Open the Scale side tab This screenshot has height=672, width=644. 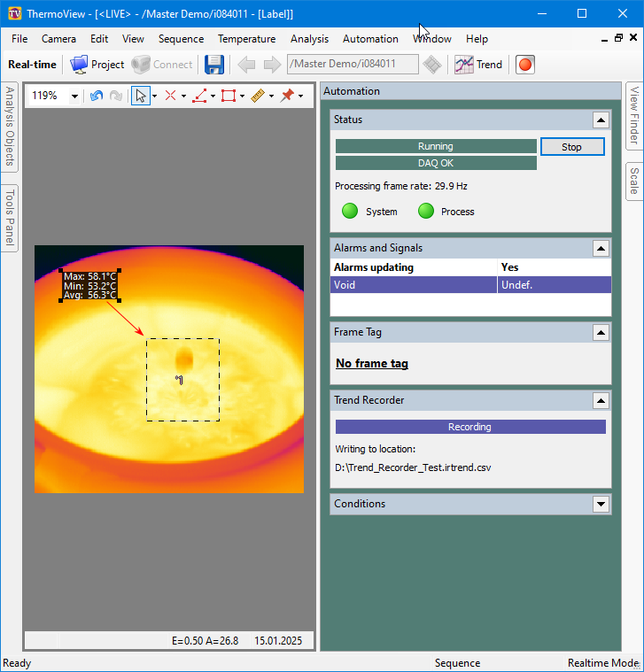[634, 182]
